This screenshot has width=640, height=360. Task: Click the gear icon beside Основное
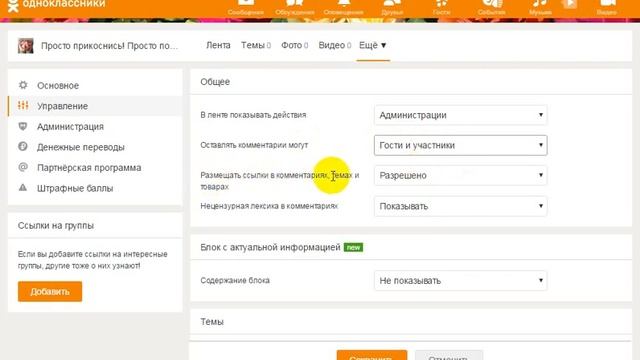pyautogui.click(x=23, y=85)
